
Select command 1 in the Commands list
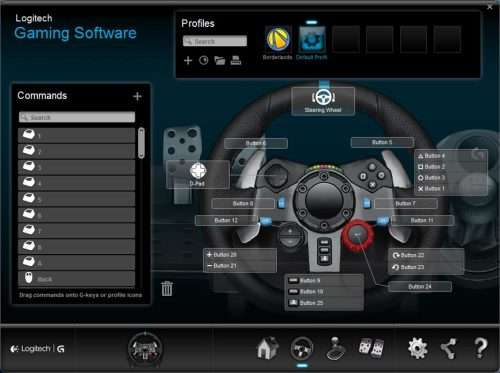pos(77,135)
